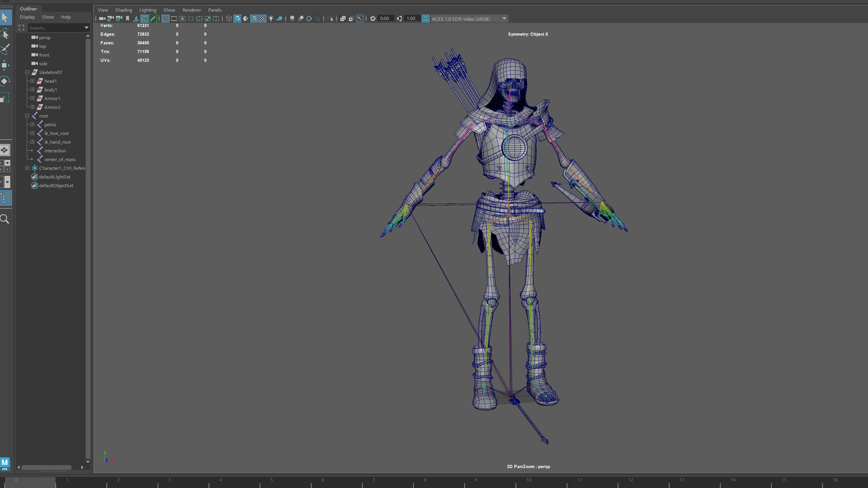Toggle viewport Shadows
Screen dimensions: 868x488
click(x=279, y=19)
